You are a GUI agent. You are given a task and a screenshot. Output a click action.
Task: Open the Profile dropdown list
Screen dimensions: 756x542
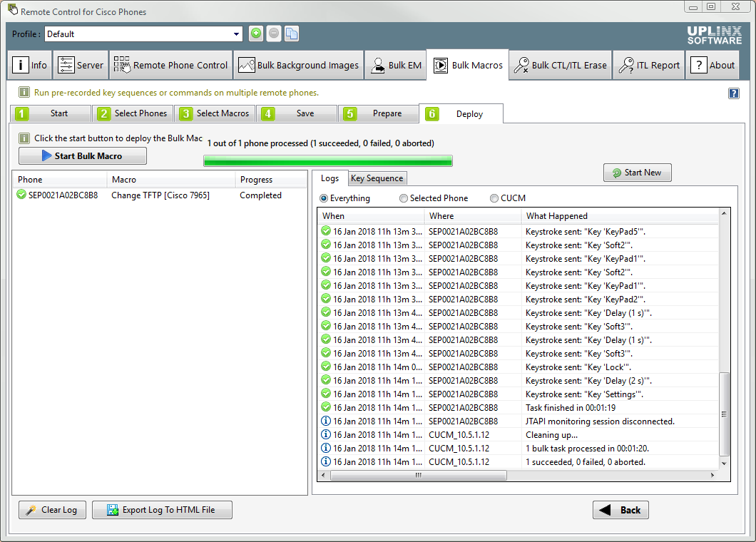[236, 34]
